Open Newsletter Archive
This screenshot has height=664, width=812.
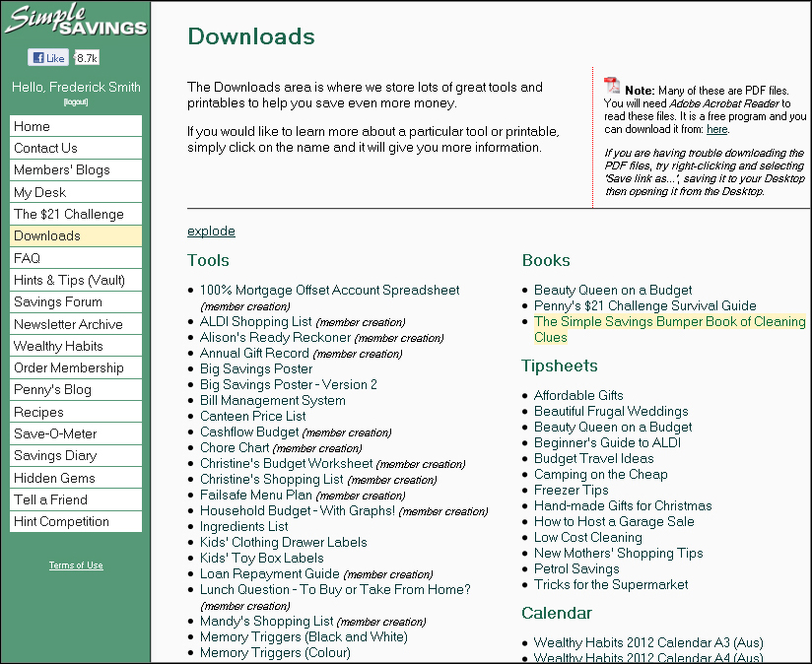pos(76,324)
